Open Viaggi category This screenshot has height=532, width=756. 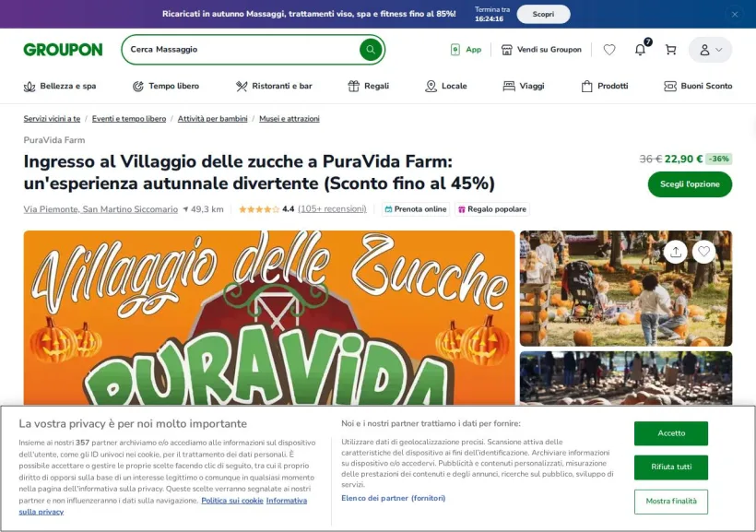tap(524, 87)
